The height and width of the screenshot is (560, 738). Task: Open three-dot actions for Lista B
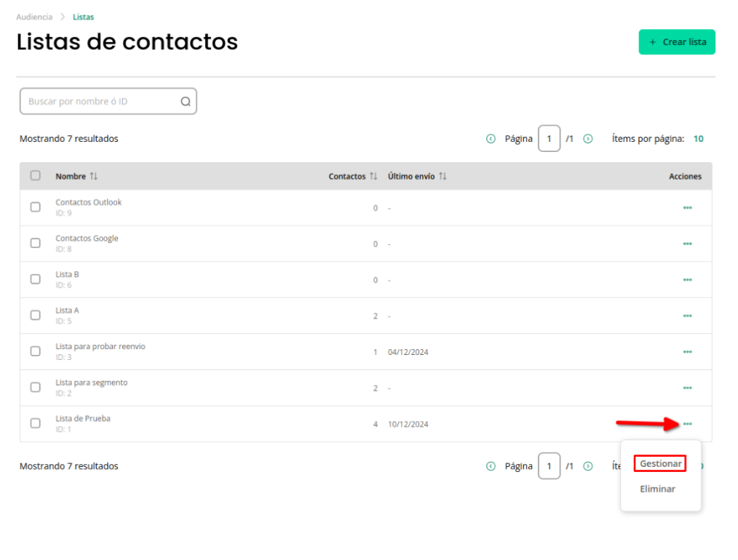pos(687,280)
